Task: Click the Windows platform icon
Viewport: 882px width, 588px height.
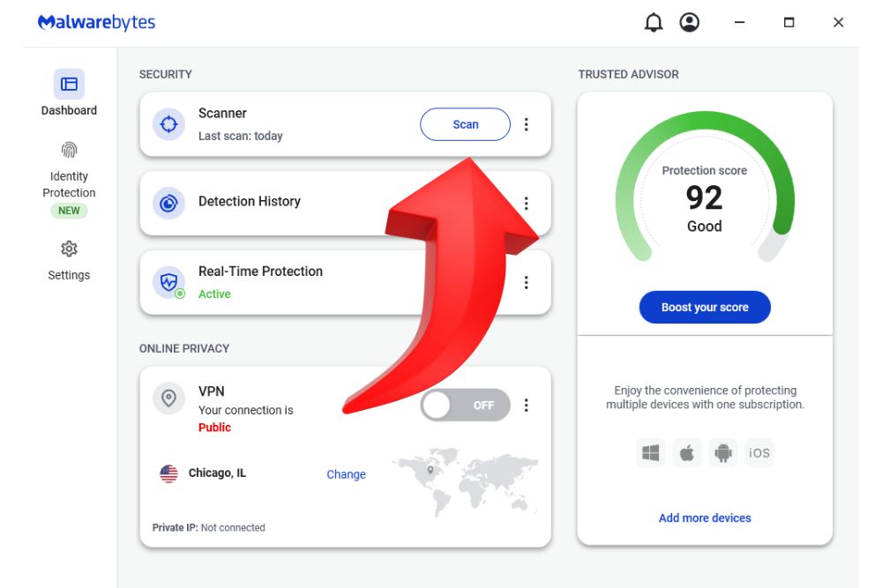Action: pos(651,453)
